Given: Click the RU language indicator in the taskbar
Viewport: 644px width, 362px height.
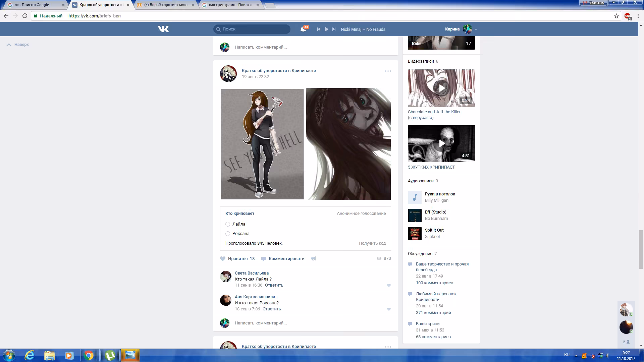Looking at the screenshot, I should click(x=567, y=355).
